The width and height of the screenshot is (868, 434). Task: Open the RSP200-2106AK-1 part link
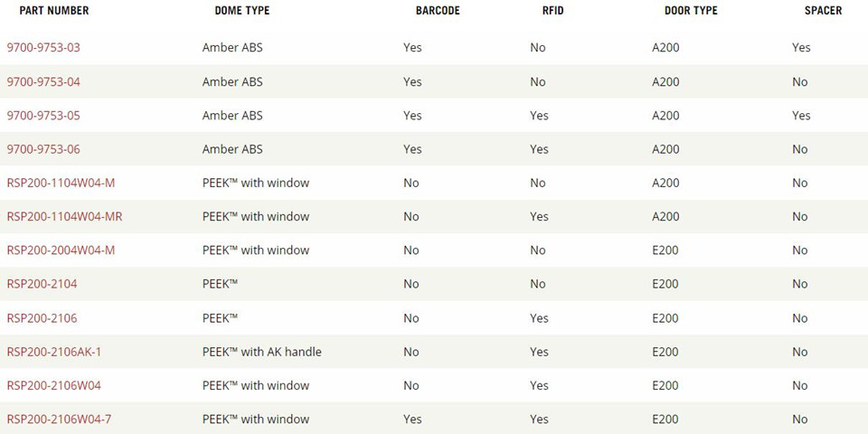pos(53,352)
